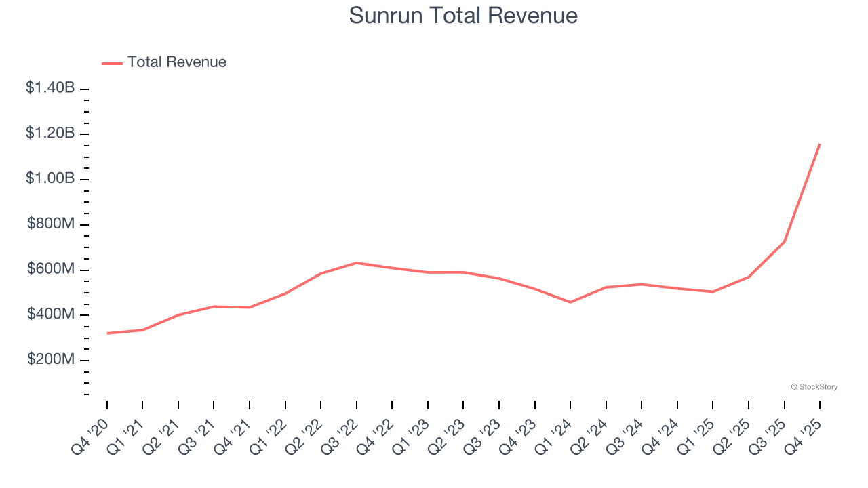This screenshot has height=488, width=868.
Task: Click the Total Revenue legend line icon
Action: pos(112,62)
